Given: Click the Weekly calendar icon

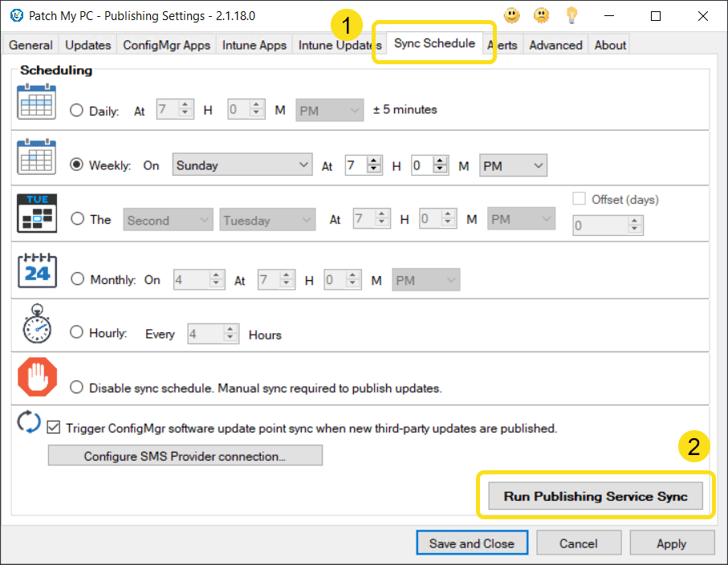Looking at the screenshot, I should click(x=37, y=156).
